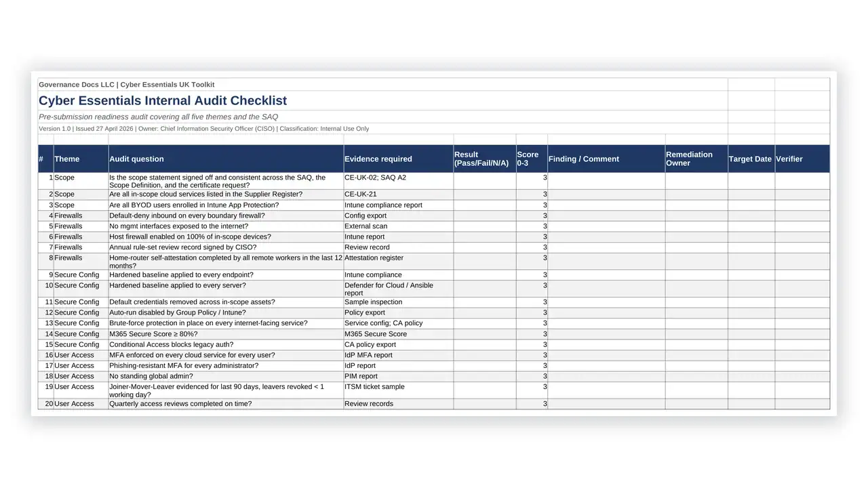
Task: Select 'Host firewall enabled on 100%' question
Action: pyautogui.click(x=226, y=237)
